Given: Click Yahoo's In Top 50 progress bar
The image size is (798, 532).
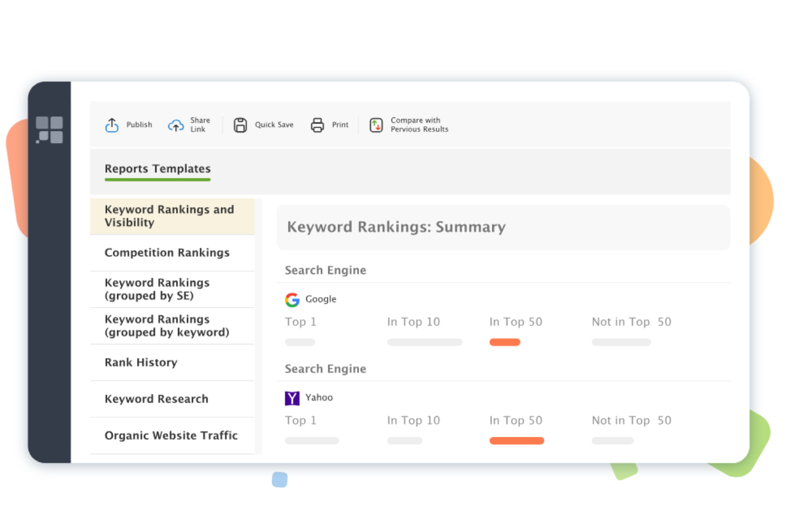Looking at the screenshot, I should tap(517, 440).
